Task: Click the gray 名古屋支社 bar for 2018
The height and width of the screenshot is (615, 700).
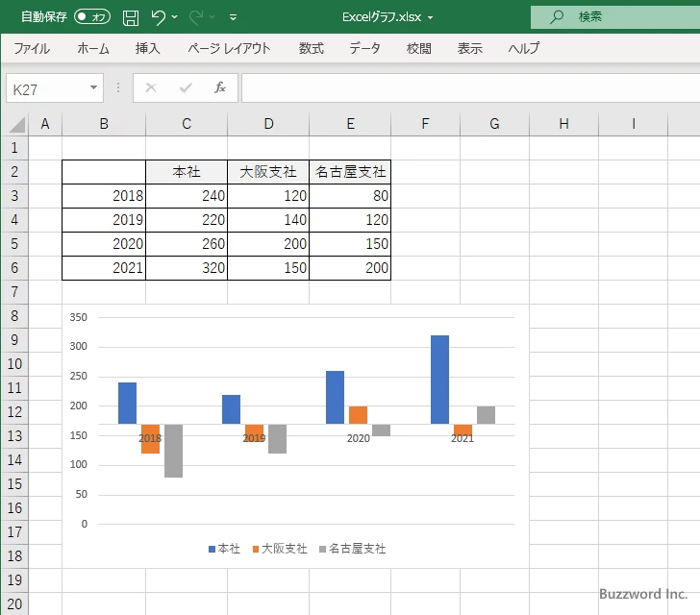Action: (173, 451)
